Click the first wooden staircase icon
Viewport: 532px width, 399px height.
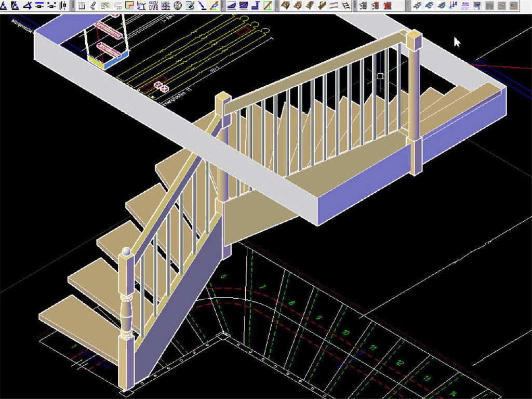[285, 6]
